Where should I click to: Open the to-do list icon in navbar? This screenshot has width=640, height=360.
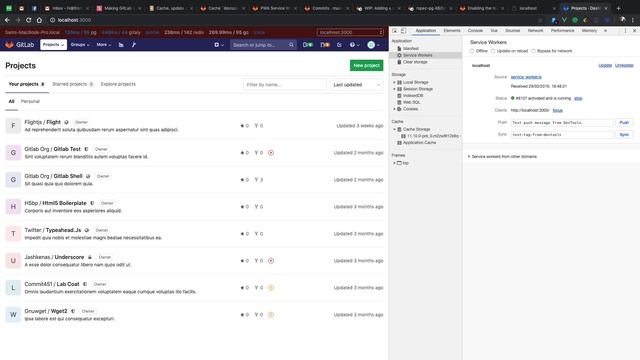pos(339,45)
